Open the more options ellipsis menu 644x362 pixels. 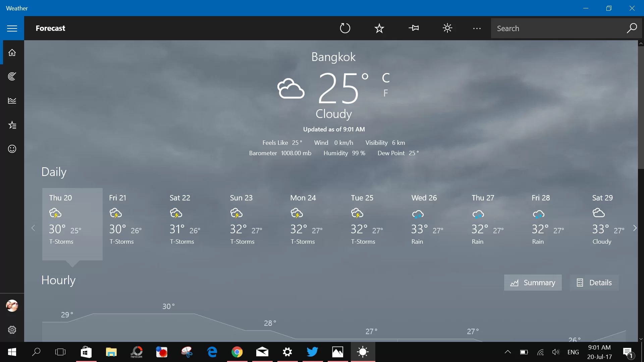click(x=477, y=28)
